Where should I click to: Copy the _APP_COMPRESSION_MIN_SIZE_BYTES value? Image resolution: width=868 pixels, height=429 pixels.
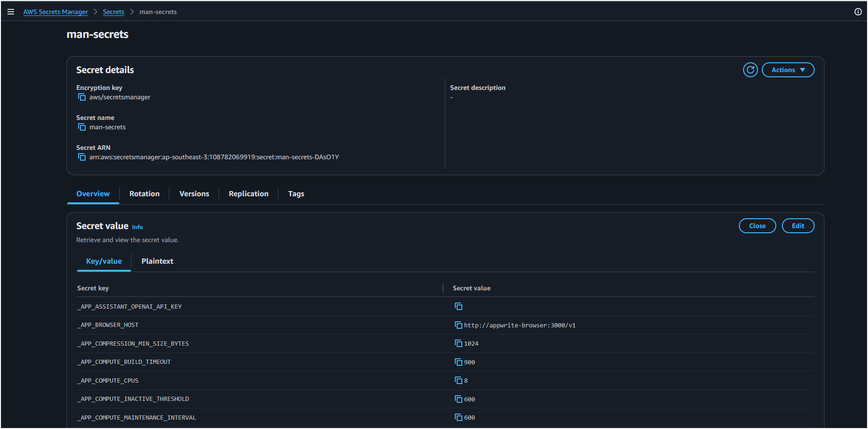coord(459,343)
